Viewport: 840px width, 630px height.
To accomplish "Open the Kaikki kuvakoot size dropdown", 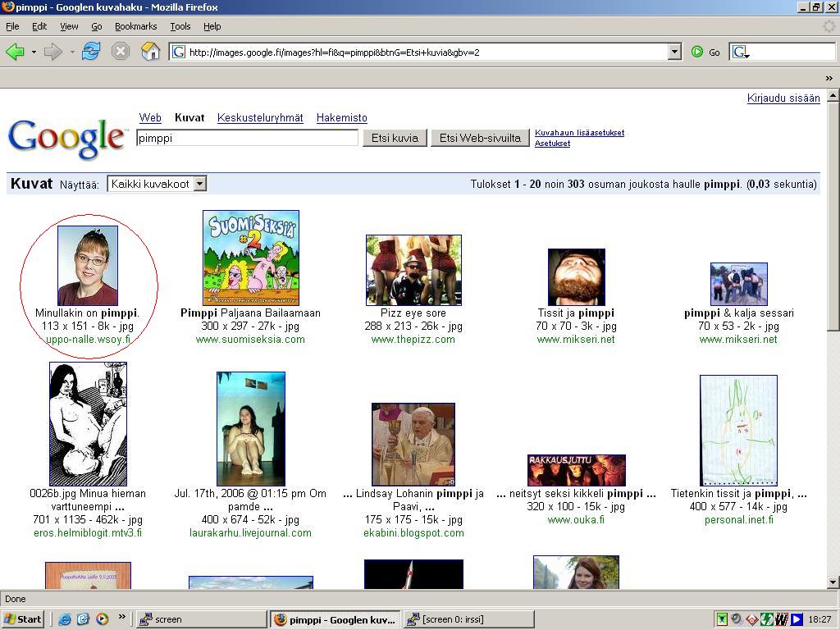I will pos(199,184).
